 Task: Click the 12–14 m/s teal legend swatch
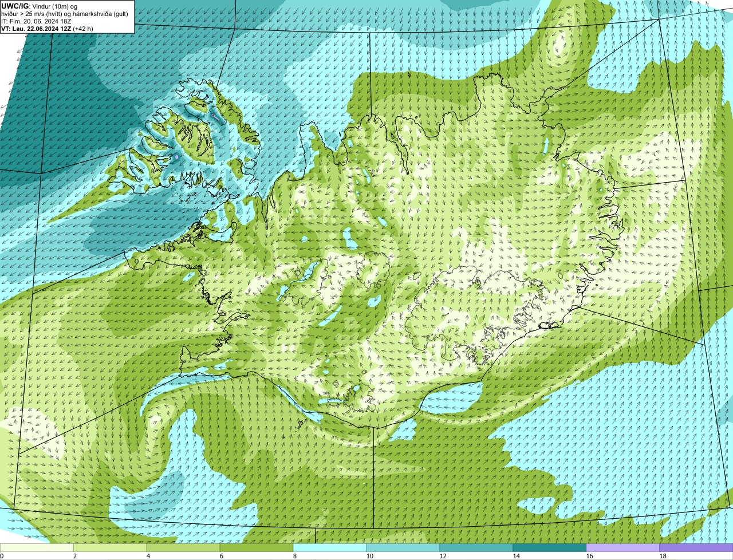(476, 548)
